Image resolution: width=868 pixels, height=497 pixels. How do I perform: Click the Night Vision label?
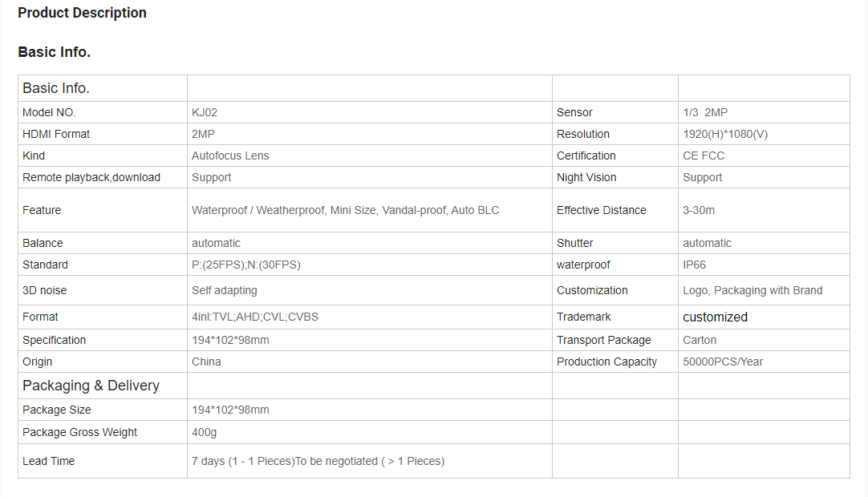pos(586,177)
